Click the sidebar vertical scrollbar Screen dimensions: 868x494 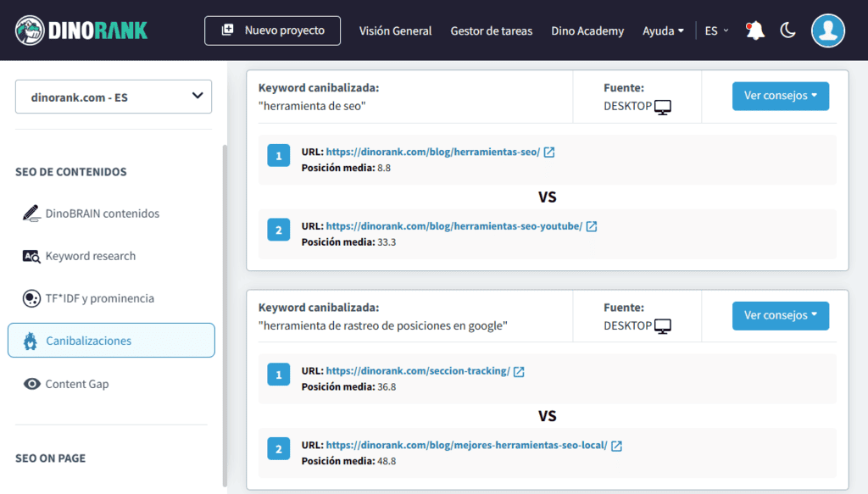click(225, 315)
